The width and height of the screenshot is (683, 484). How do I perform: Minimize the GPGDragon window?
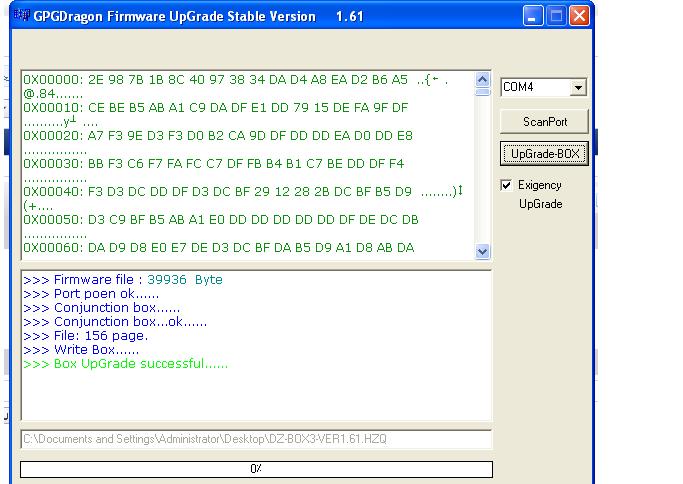click(532, 16)
